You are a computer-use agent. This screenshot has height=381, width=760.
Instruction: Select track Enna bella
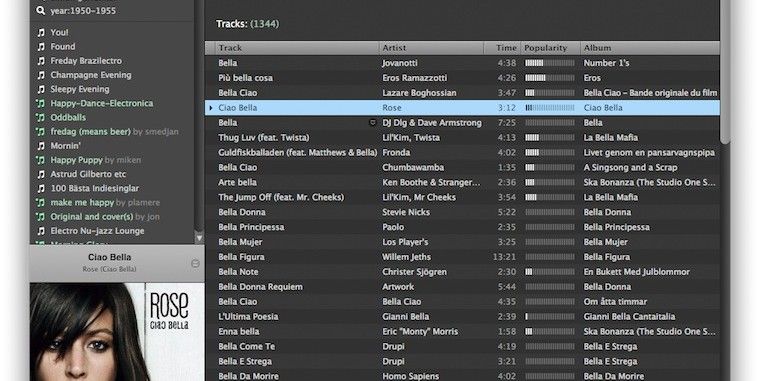click(x=239, y=332)
